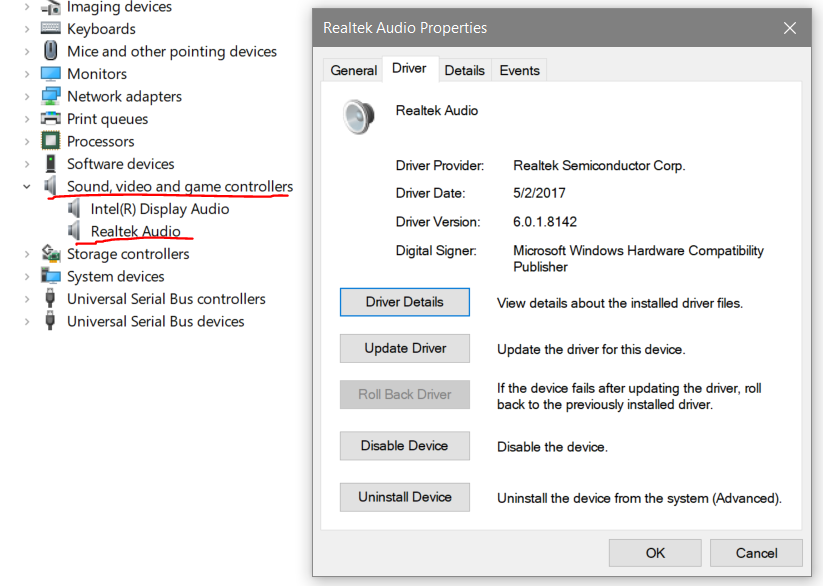The height and width of the screenshot is (586, 823).
Task: Expand the Processors node
Action: tap(27, 142)
